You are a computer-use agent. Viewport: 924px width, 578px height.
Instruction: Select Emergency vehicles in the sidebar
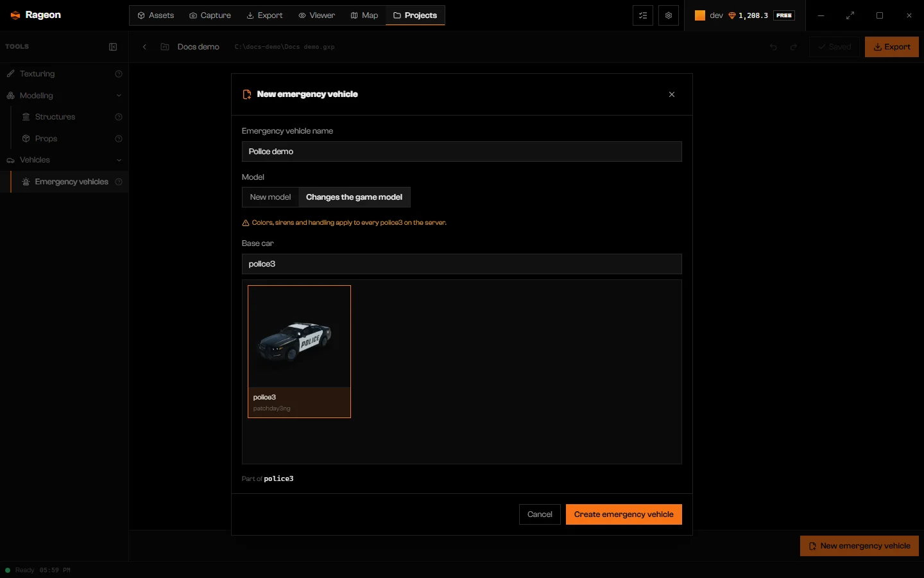click(71, 182)
